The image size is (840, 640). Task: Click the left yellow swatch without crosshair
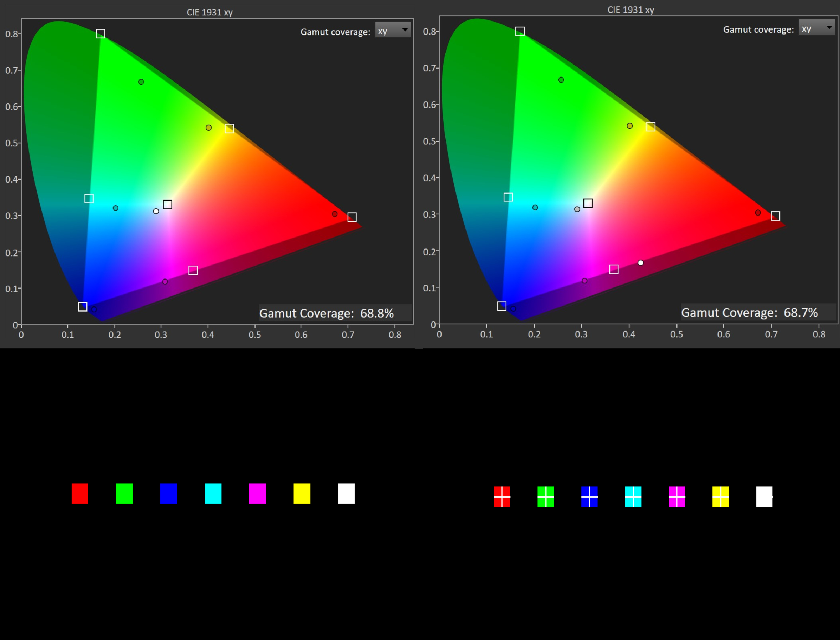pyautogui.click(x=302, y=494)
